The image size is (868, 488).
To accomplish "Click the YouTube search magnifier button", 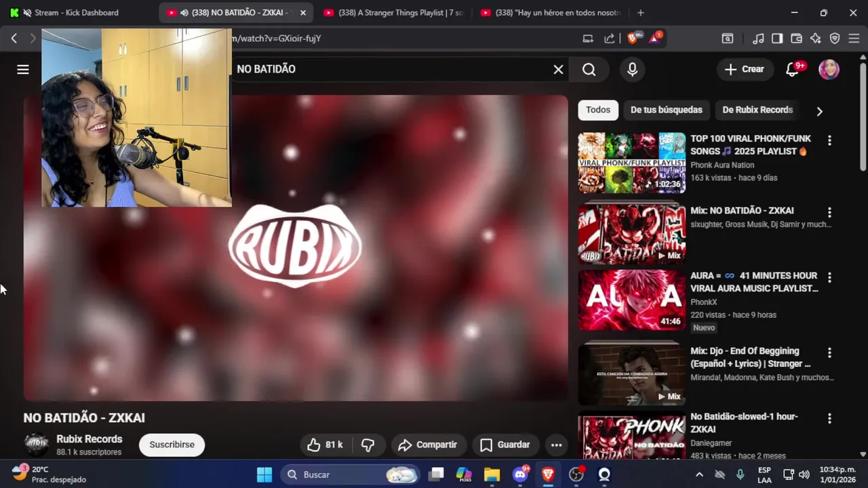I will 589,69.
